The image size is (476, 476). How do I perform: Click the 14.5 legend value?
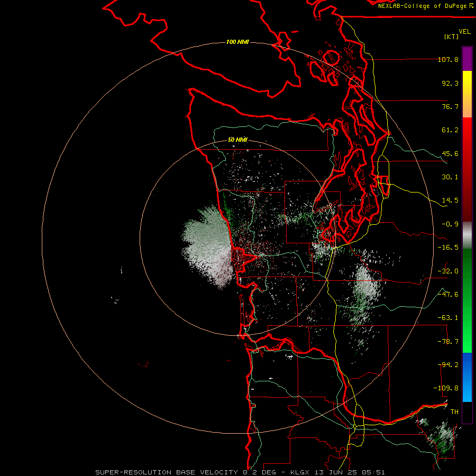(450, 200)
